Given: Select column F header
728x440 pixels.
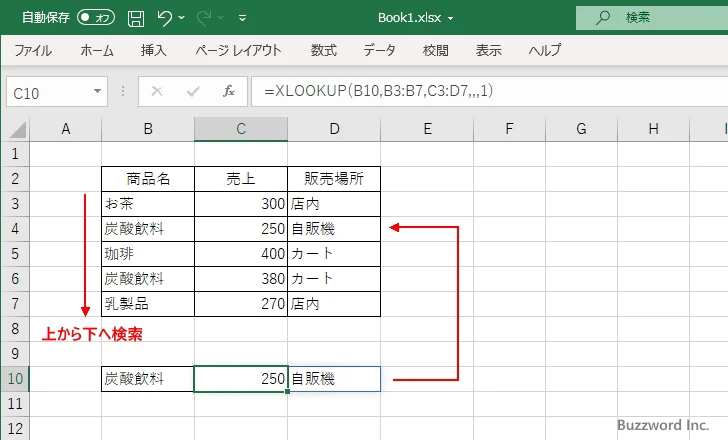Looking at the screenshot, I should click(509, 129).
